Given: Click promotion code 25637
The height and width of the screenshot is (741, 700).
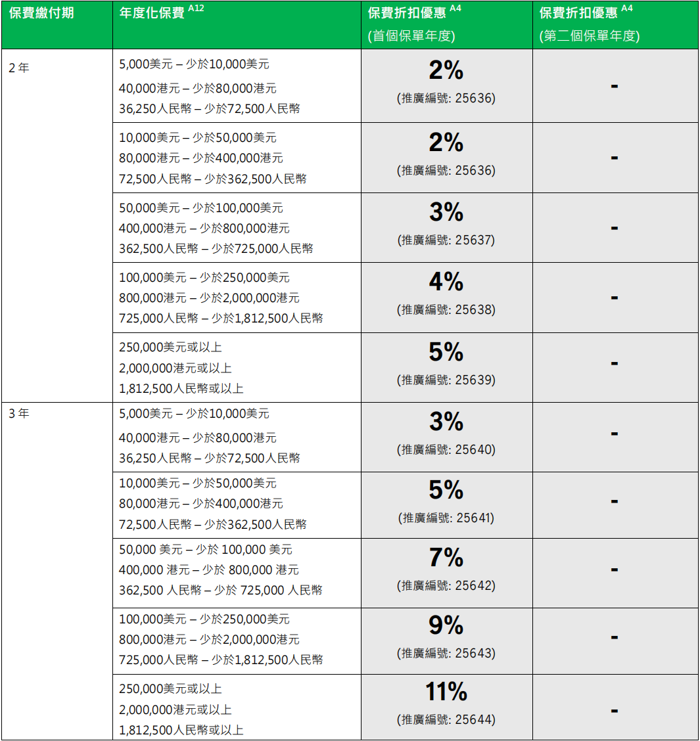Looking at the screenshot, I should coord(475,240).
